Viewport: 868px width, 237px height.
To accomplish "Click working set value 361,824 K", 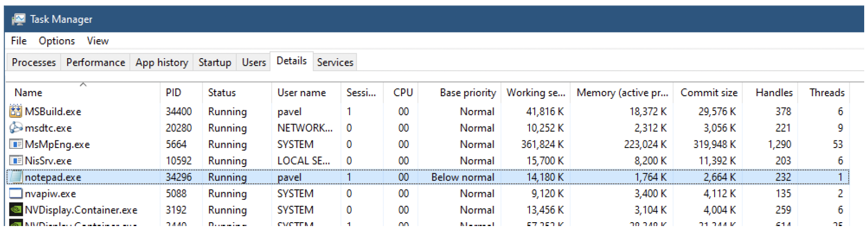I will point(542,145).
